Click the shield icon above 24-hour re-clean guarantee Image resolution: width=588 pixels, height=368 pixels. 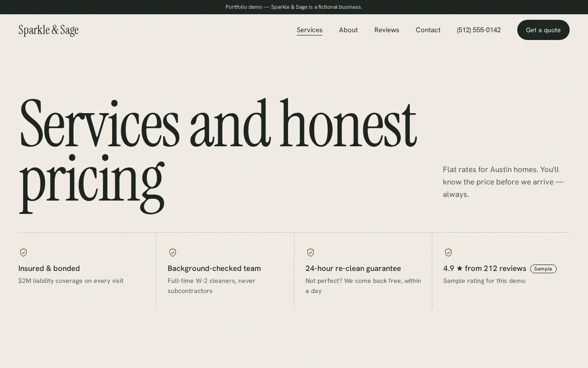(x=311, y=253)
